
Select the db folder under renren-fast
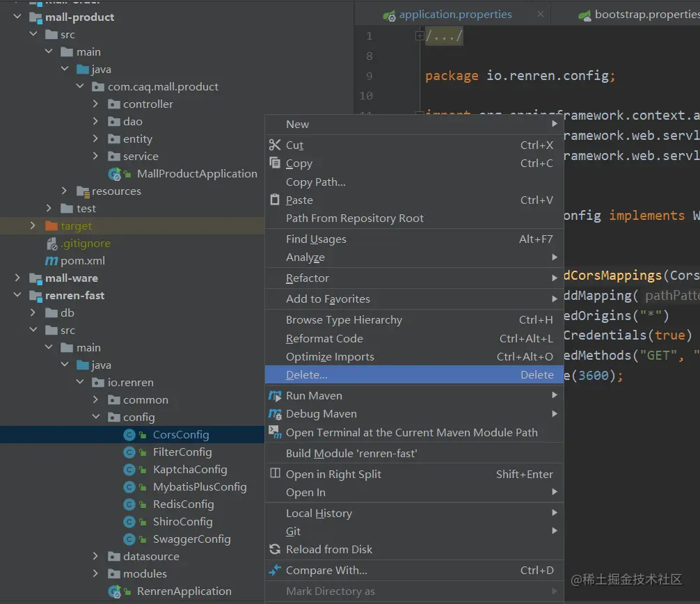click(67, 313)
